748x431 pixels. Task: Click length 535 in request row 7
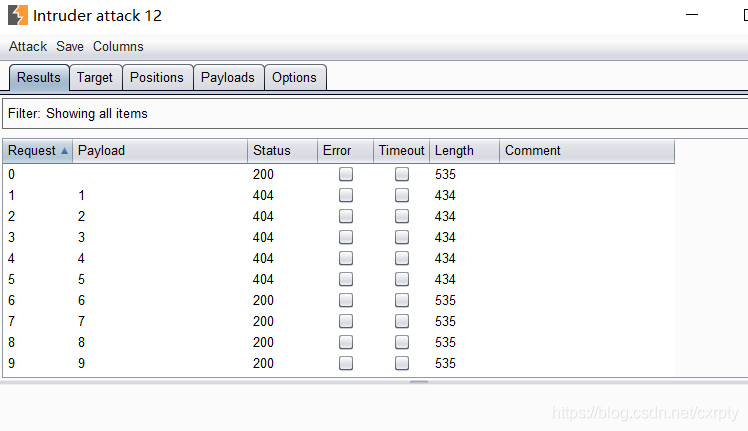[x=445, y=321]
